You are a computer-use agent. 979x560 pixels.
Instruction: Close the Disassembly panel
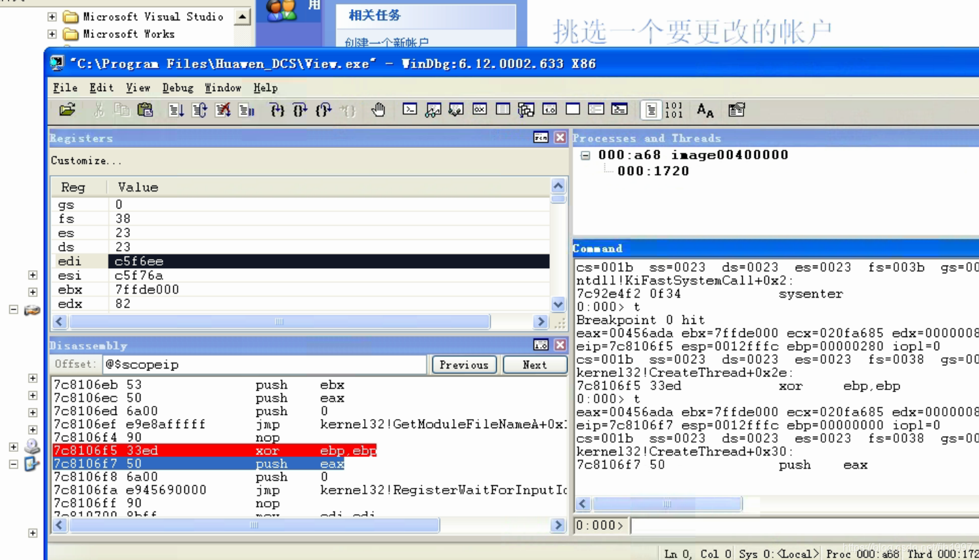560,345
